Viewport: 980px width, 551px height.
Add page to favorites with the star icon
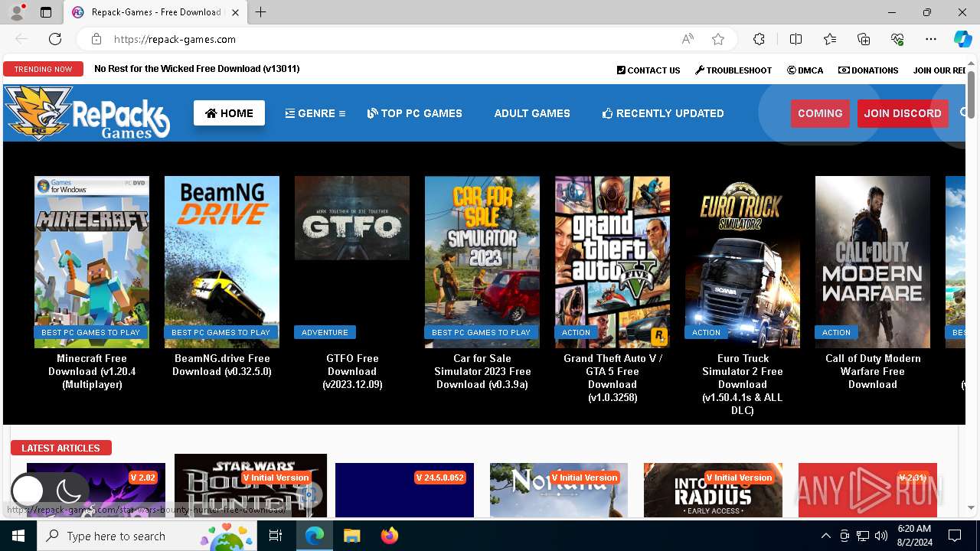[718, 39]
